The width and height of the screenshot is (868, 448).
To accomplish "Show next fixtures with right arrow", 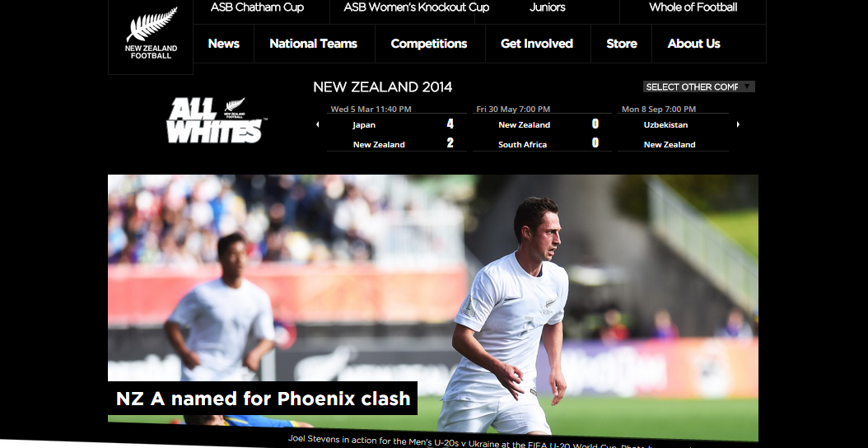I will pos(738,124).
